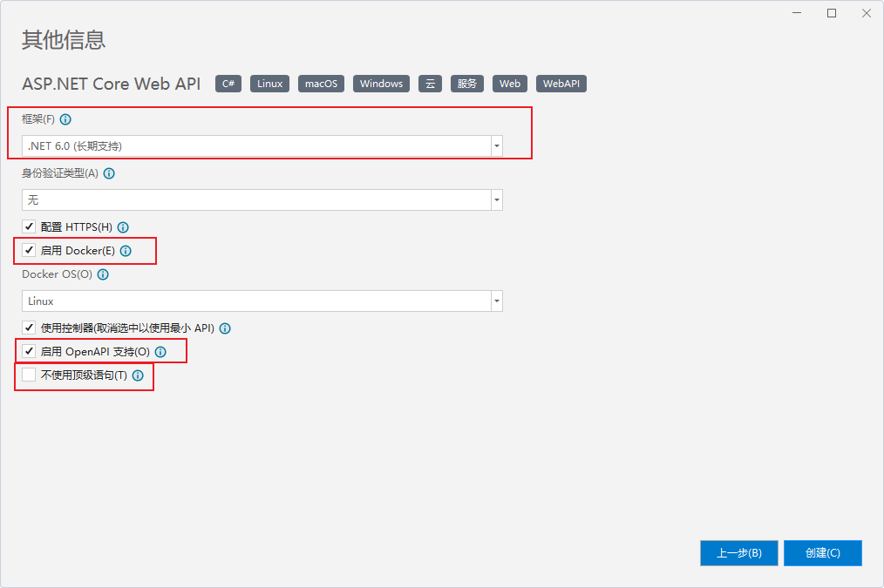Click the 创建(C) button

822,553
